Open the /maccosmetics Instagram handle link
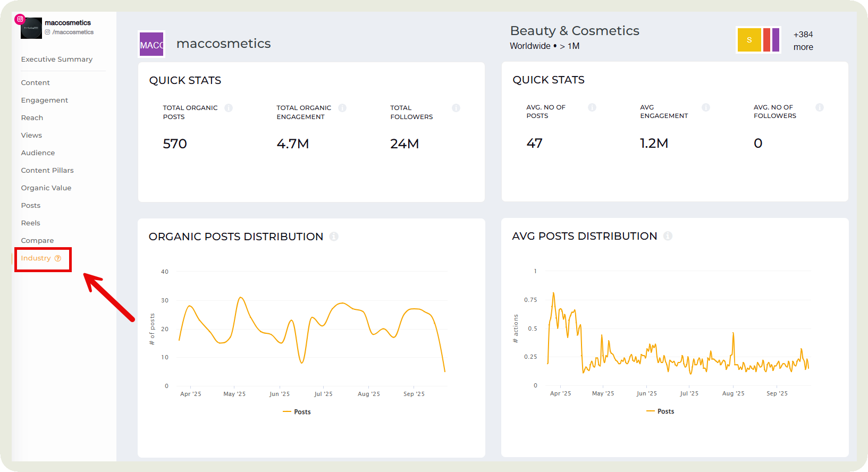This screenshot has height=472, width=868. tap(73, 32)
